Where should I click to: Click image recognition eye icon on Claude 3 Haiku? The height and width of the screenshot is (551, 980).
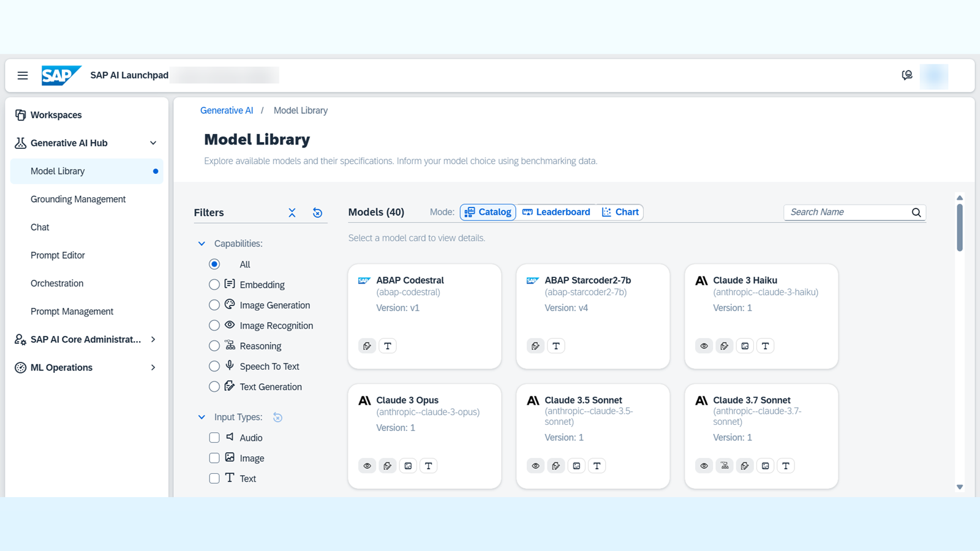(704, 346)
